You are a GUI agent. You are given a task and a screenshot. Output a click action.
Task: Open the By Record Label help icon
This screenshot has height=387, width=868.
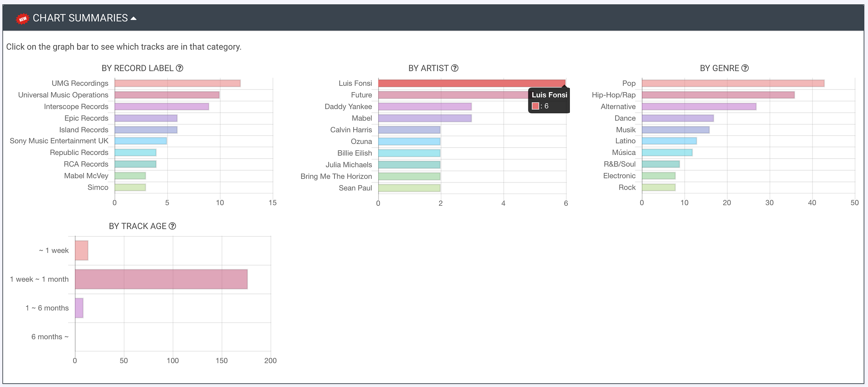click(180, 68)
